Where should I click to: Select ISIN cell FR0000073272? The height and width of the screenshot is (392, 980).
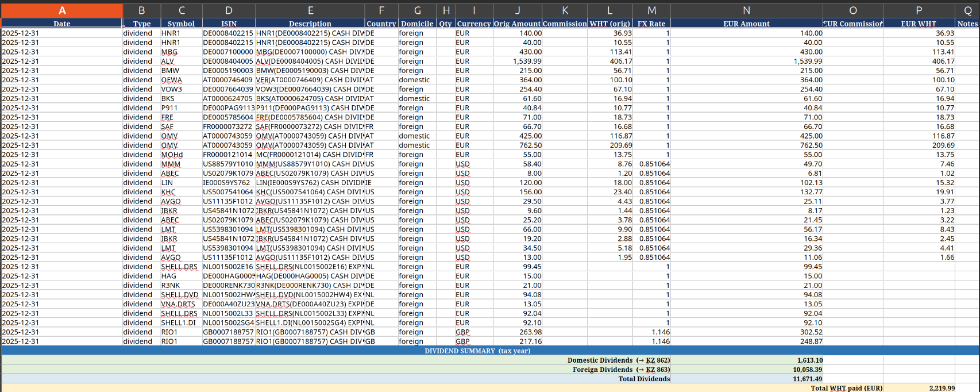(x=229, y=126)
